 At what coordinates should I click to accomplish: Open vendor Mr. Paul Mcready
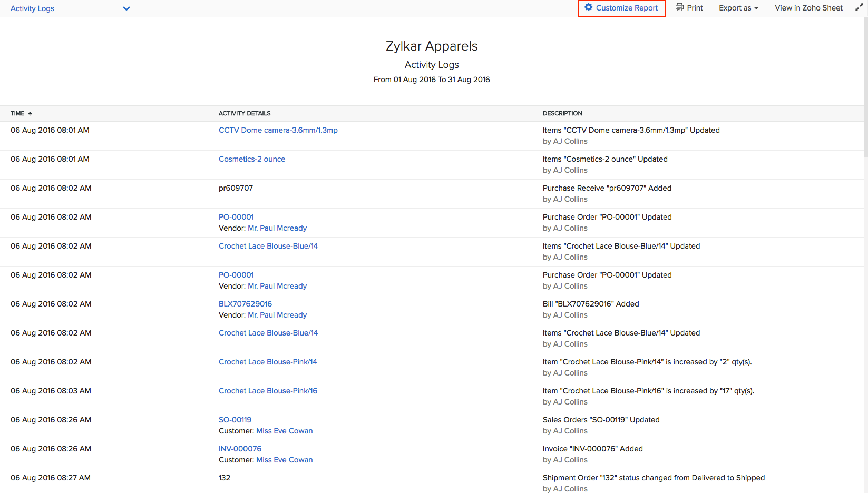click(x=277, y=228)
